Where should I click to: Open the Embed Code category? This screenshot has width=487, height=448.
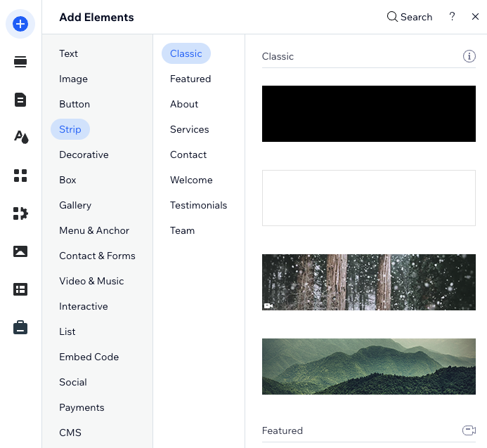(89, 357)
